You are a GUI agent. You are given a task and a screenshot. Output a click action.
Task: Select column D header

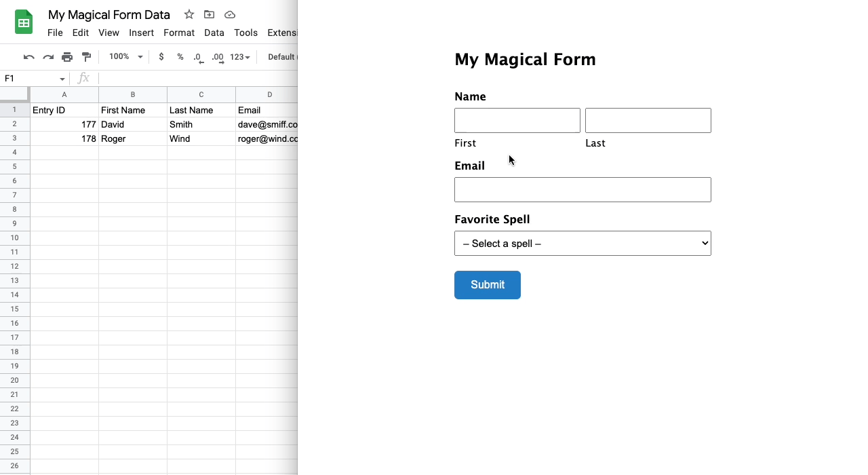tap(267, 95)
